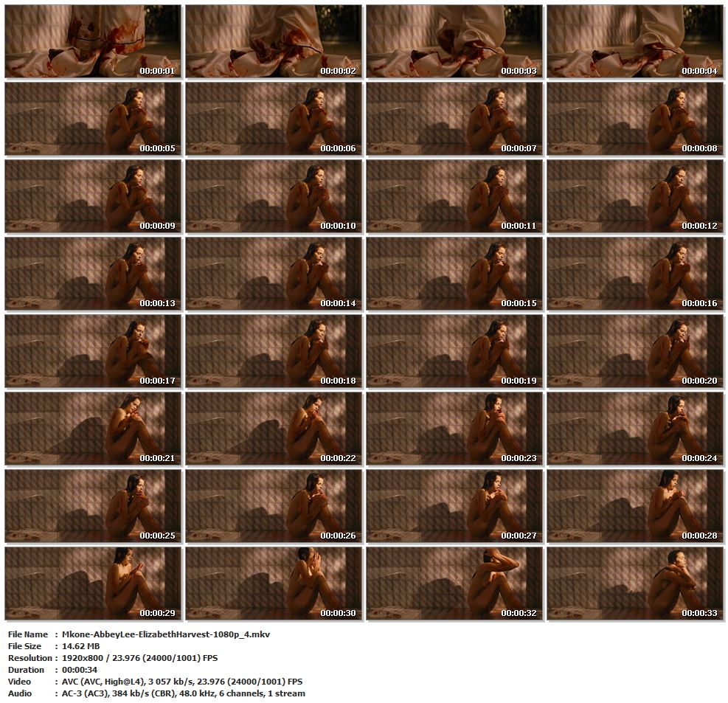This screenshot has width=728, height=703.
Task: Select the frame at 00:00:14
Action: 274,274
